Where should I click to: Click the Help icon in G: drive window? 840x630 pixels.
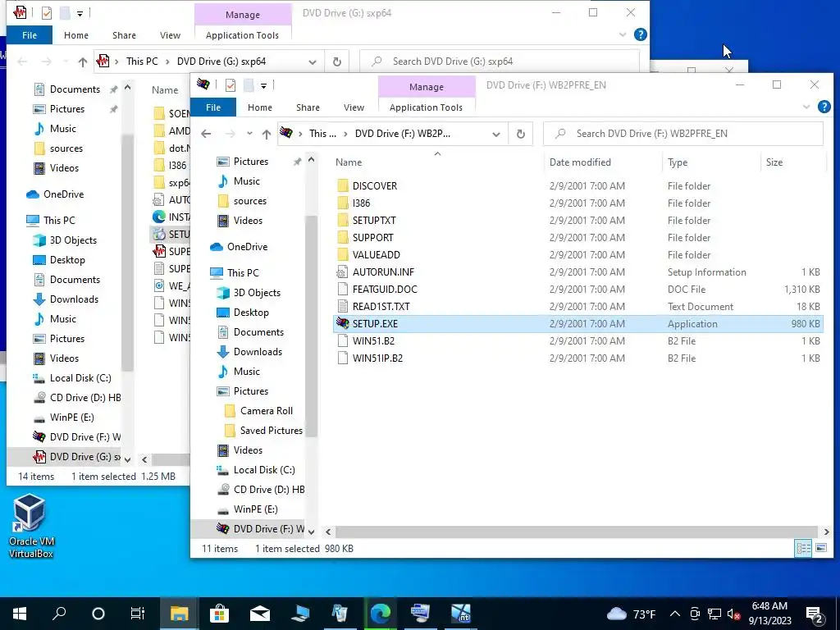(640, 34)
